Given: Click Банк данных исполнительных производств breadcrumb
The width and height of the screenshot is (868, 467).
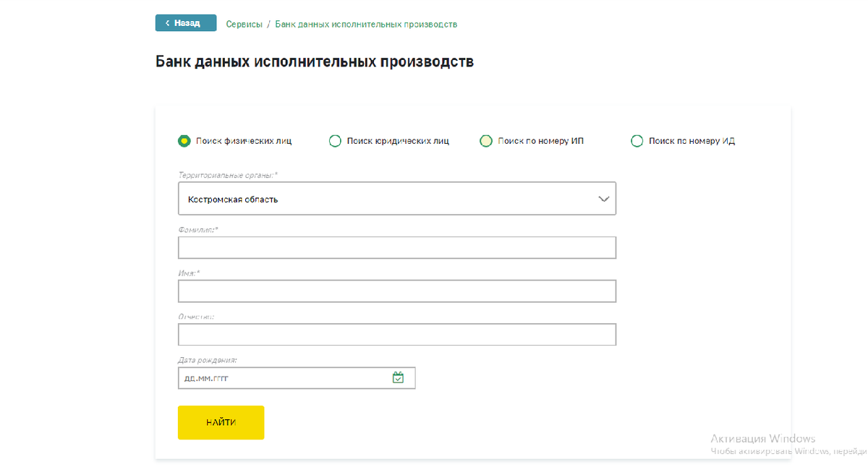Looking at the screenshot, I should 366,24.
